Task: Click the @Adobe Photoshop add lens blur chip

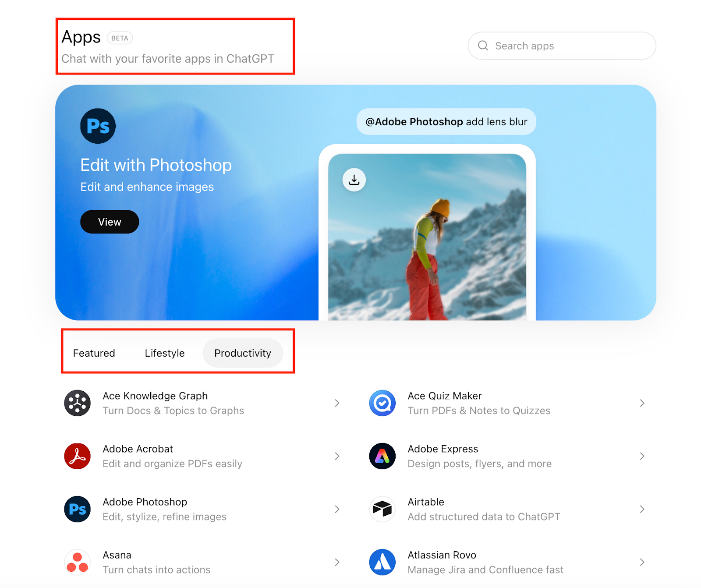Action: click(446, 122)
